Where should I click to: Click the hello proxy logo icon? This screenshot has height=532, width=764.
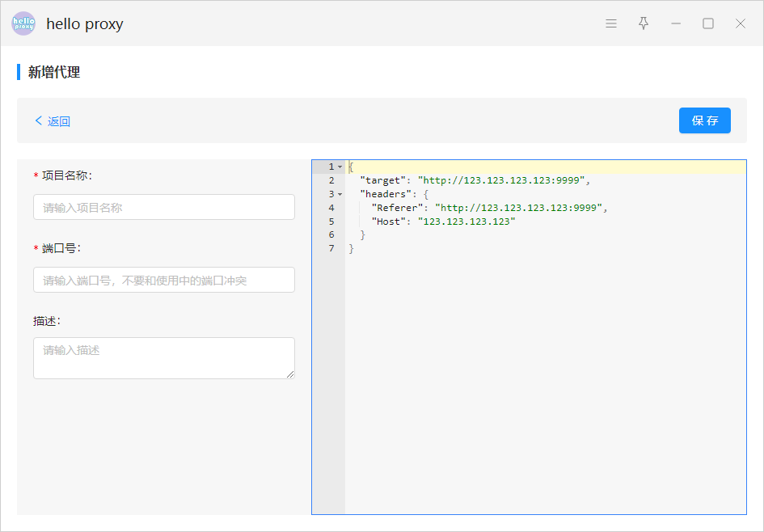(x=23, y=23)
